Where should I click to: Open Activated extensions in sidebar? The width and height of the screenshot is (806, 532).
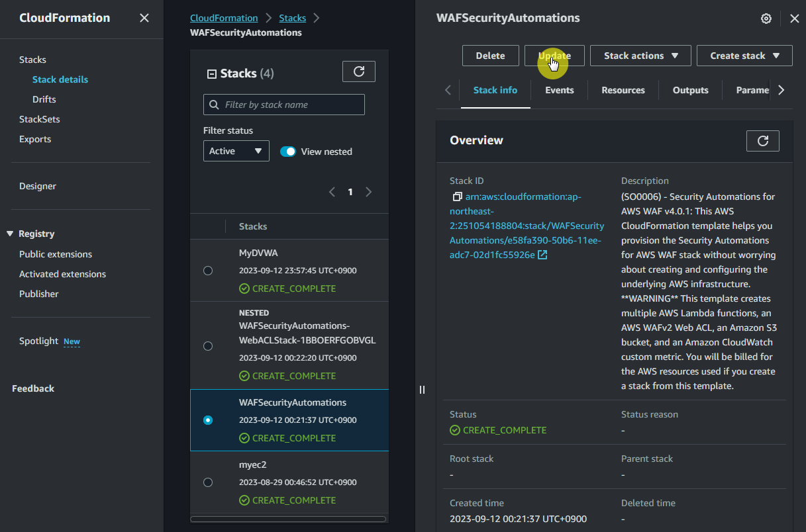pyautogui.click(x=63, y=274)
